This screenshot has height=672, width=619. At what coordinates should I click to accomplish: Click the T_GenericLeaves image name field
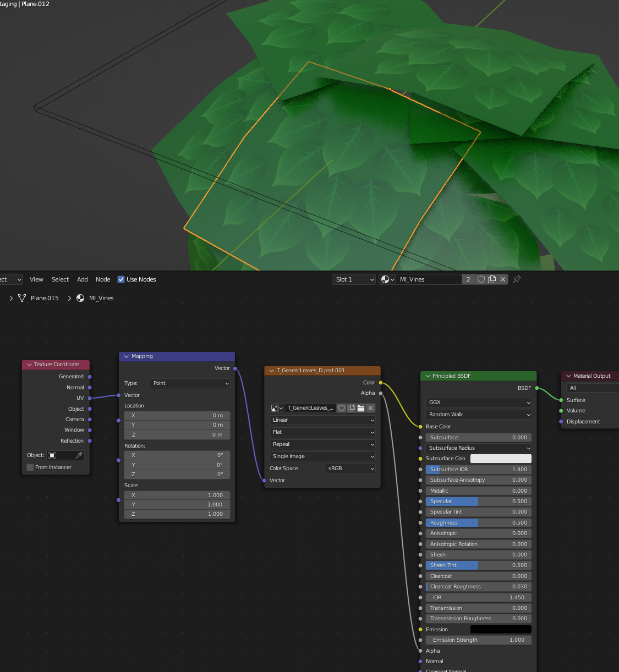click(x=311, y=408)
